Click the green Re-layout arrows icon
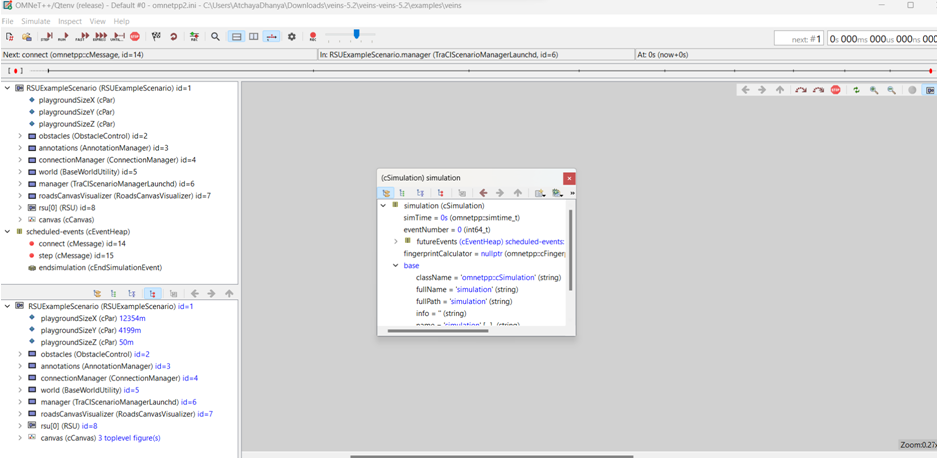The height and width of the screenshot is (459, 939). [856, 90]
